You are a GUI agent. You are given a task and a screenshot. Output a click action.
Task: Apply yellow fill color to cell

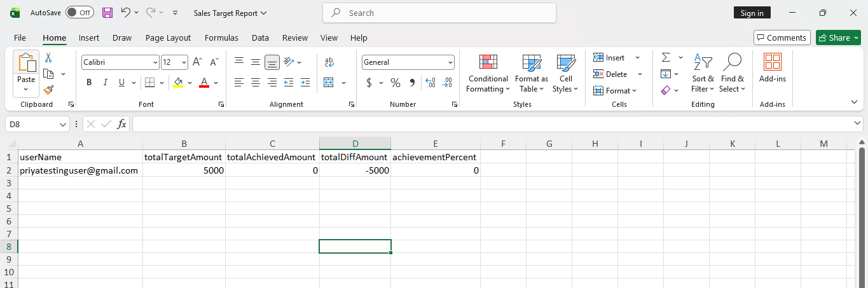pyautogui.click(x=178, y=83)
